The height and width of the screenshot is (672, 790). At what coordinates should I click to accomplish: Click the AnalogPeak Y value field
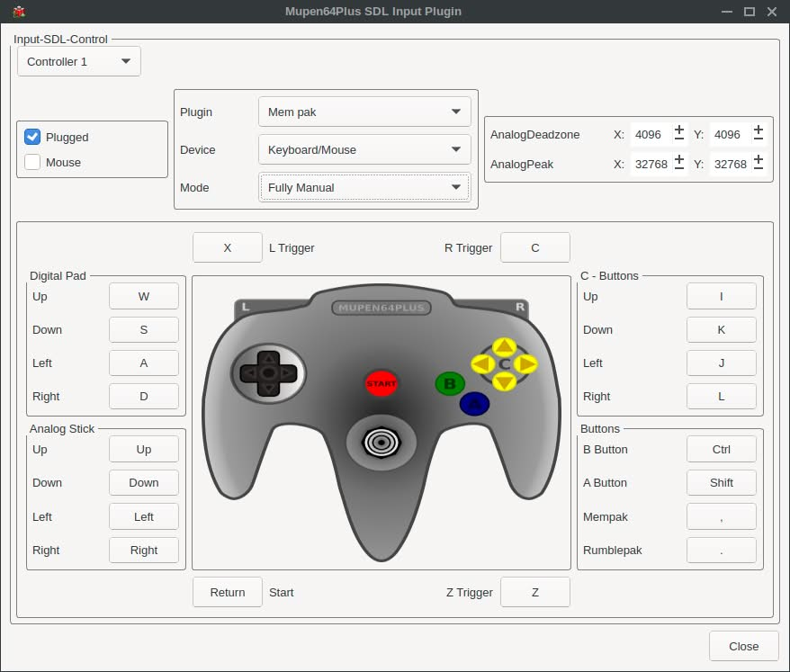click(730, 165)
